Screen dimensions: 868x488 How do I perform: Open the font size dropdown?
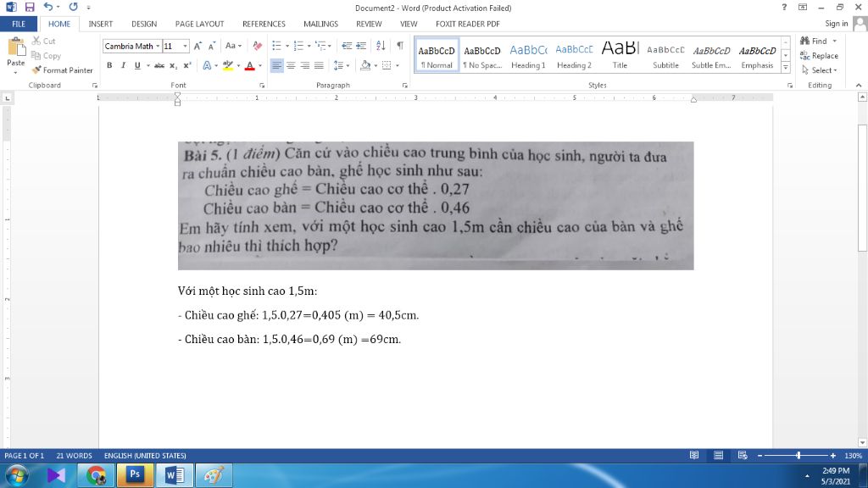pos(185,47)
